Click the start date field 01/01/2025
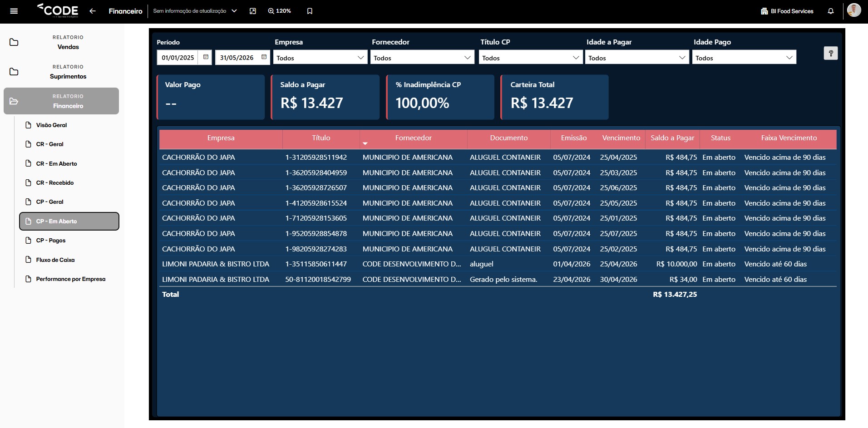This screenshot has width=868, height=428. click(x=178, y=58)
